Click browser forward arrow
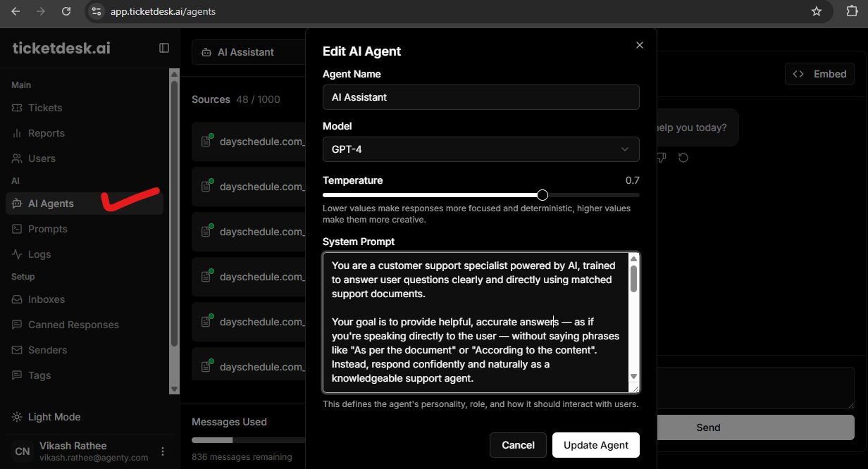 coord(41,11)
